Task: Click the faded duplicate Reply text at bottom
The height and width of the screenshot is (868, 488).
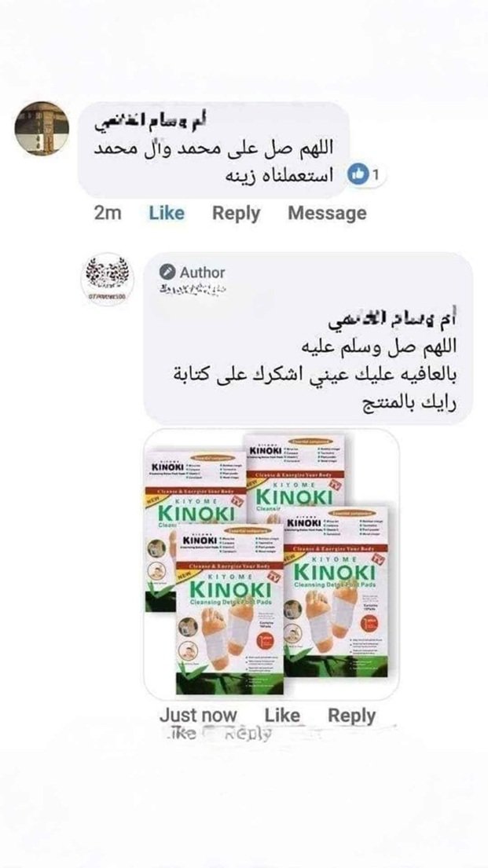Action: [x=248, y=734]
